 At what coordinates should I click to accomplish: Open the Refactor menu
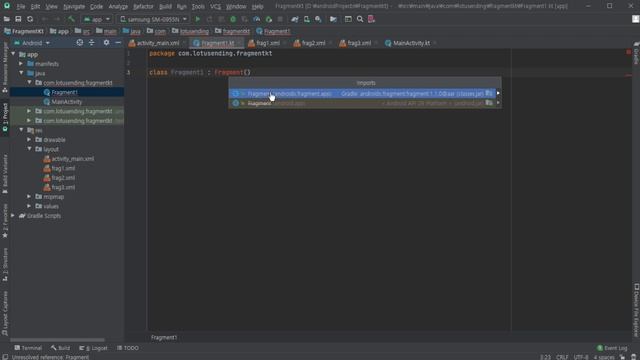(143, 7)
